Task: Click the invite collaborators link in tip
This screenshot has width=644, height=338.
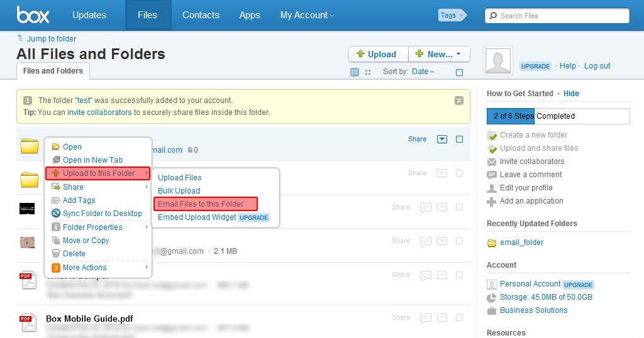Action: 99,112
